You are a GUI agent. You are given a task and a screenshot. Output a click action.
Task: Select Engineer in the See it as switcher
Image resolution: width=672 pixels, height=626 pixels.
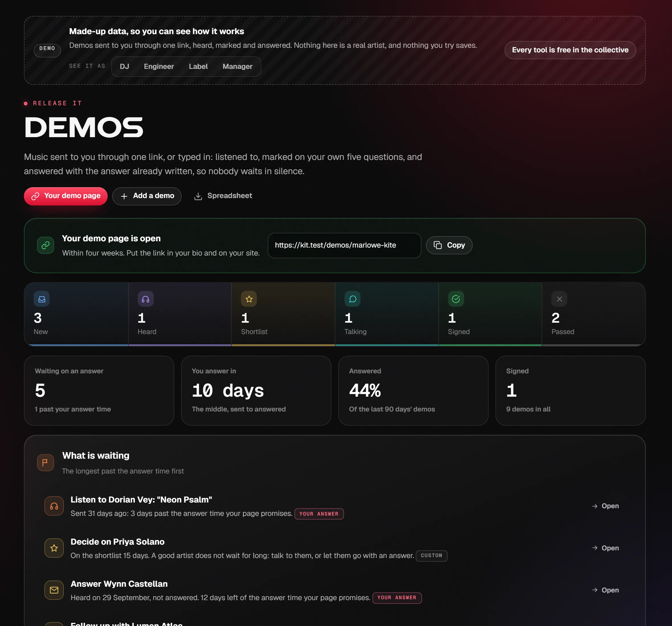pyautogui.click(x=159, y=67)
